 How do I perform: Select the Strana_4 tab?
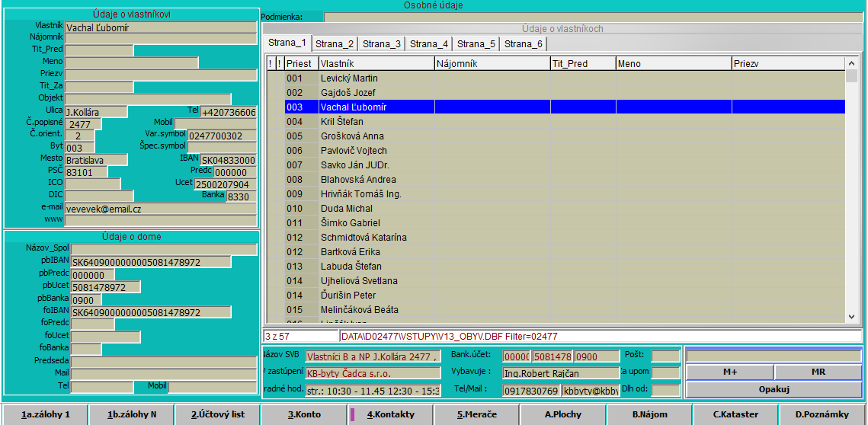[x=428, y=44]
